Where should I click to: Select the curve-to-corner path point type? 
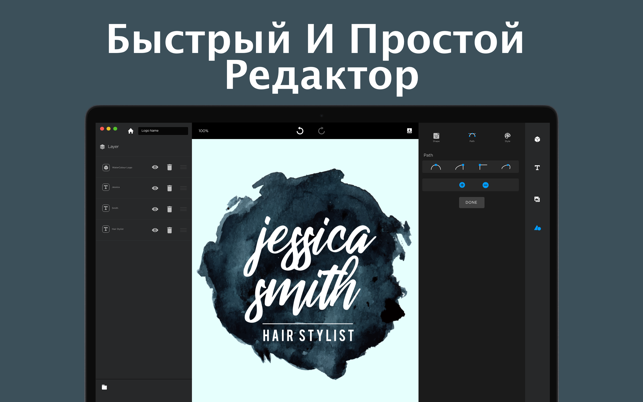coord(459,167)
